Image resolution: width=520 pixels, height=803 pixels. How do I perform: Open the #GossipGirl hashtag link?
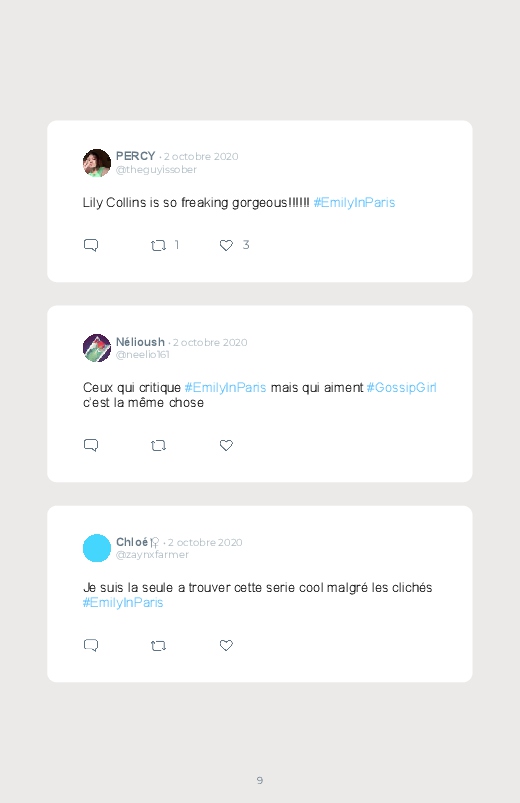[401, 388]
